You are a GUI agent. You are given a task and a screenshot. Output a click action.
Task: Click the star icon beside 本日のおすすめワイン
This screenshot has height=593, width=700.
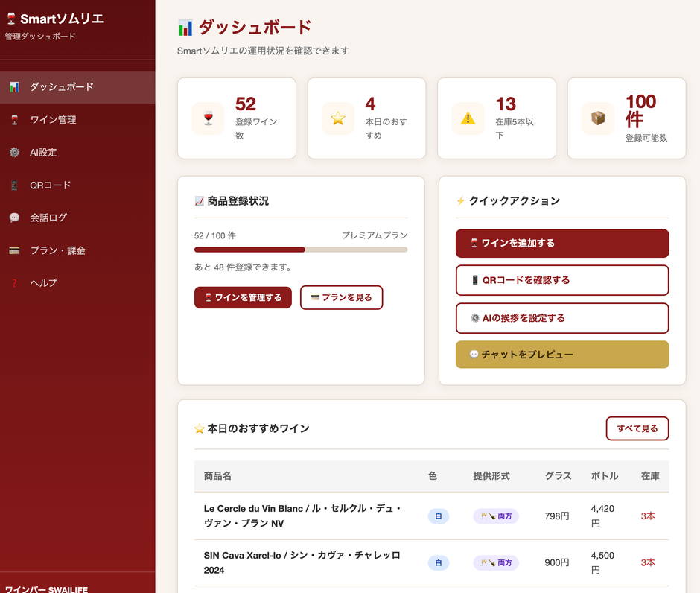[199, 429]
